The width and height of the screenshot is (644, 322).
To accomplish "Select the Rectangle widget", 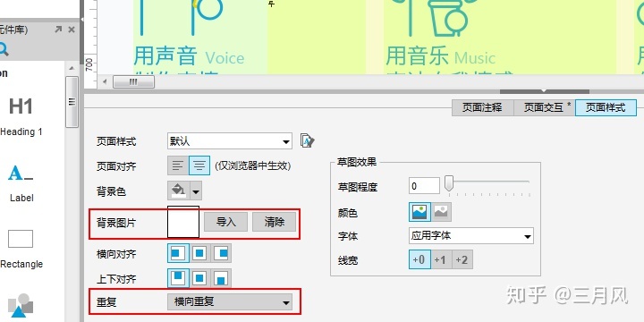I will coord(21,249).
